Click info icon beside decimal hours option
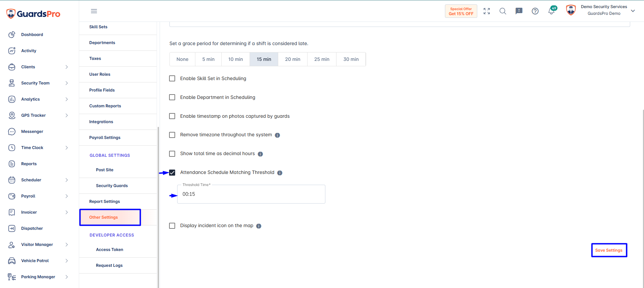 tap(260, 154)
